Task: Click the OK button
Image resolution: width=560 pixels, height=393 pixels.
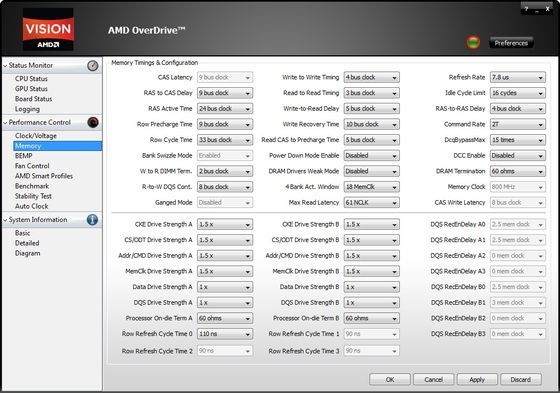Action: click(x=390, y=379)
